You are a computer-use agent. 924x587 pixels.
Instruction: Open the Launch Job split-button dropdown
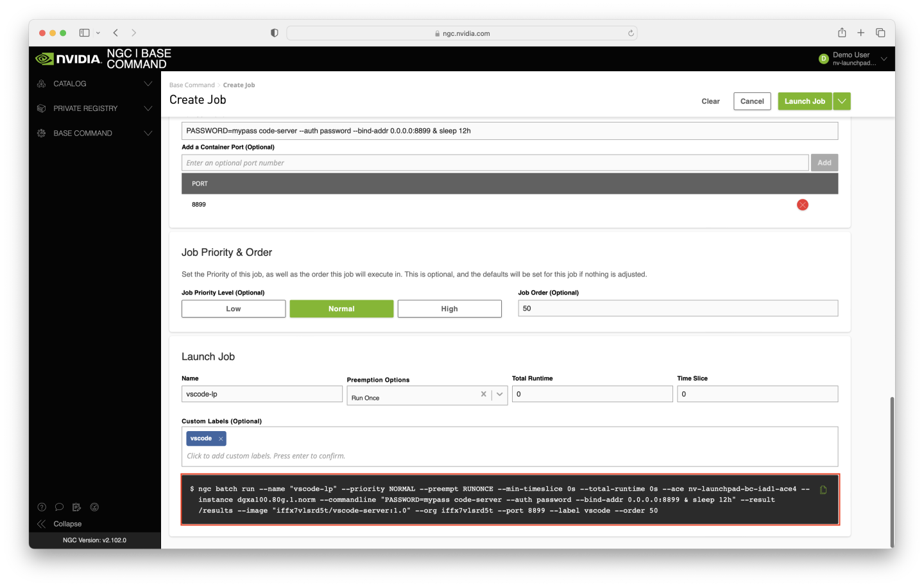[842, 101]
